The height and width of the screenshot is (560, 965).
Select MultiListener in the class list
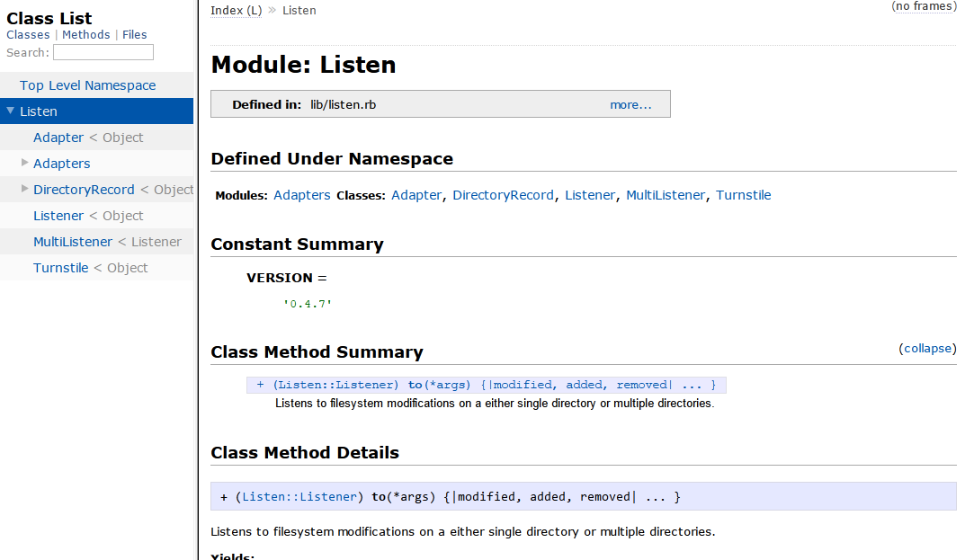pos(73,242)
